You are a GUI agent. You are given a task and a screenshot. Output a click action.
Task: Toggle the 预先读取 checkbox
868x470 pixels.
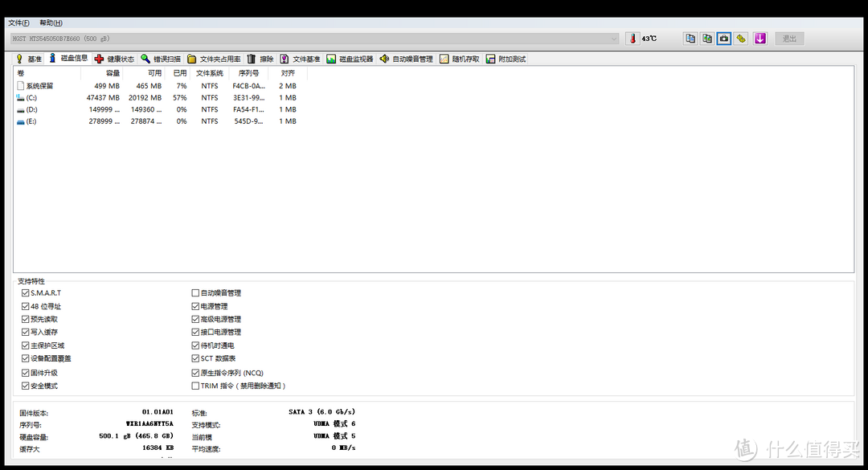point(26,319)
